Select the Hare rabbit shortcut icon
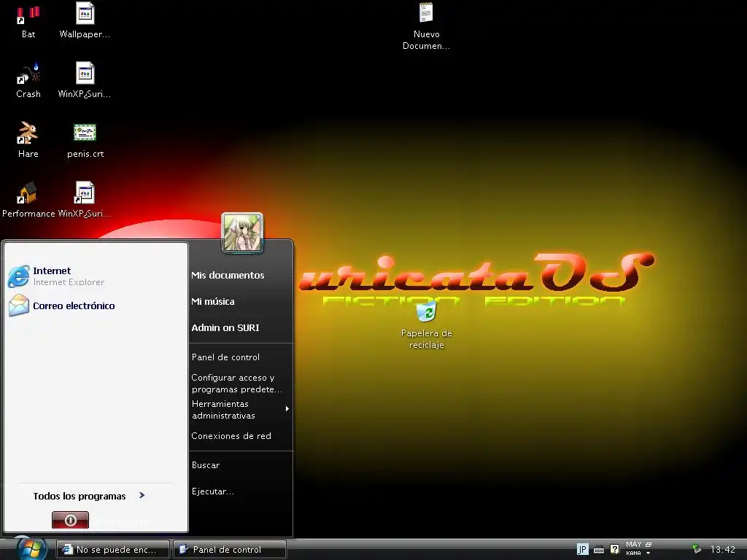 [x=27, y=133]
